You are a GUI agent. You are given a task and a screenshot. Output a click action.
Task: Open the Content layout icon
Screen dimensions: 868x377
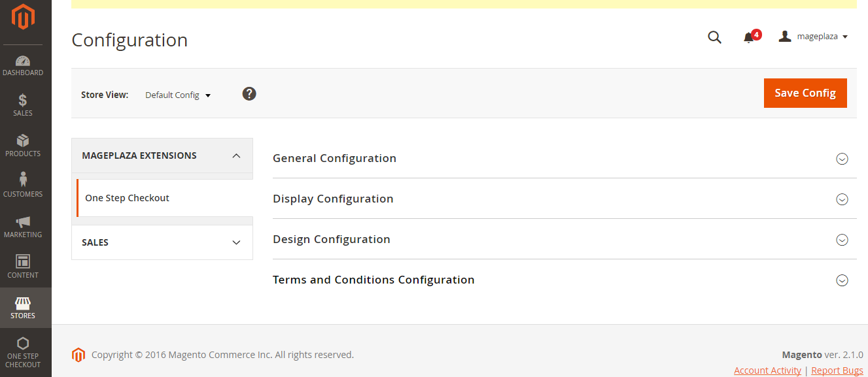click(23, 262)
